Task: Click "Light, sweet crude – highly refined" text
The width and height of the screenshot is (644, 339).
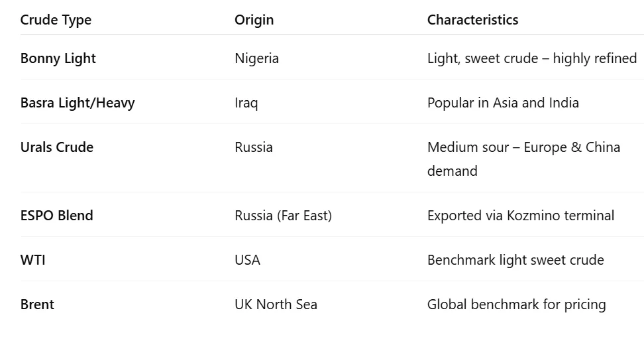Action: pos(532,58)
